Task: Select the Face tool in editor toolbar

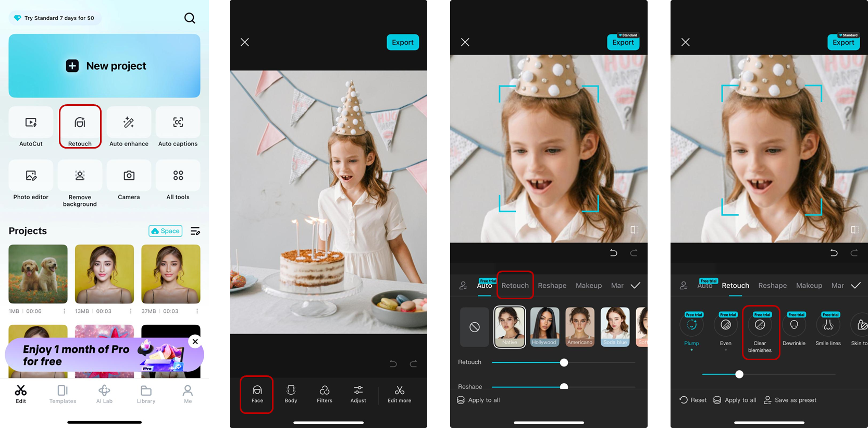Action: point(257,394)
